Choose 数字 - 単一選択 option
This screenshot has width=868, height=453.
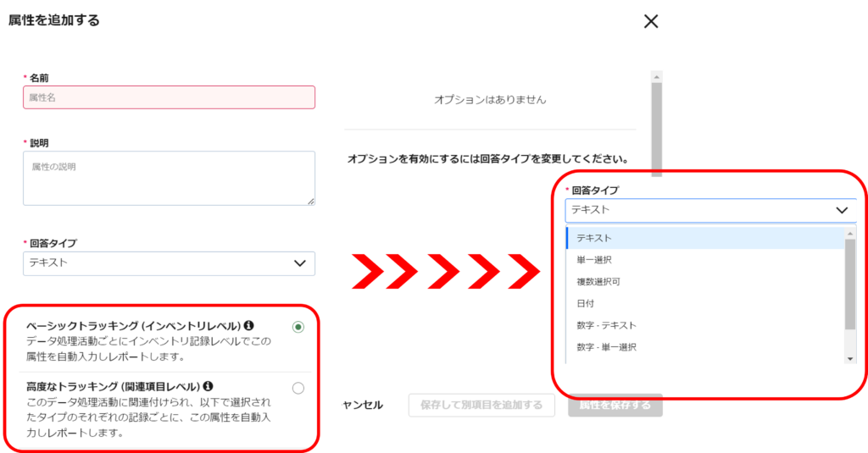pos(606,347)
